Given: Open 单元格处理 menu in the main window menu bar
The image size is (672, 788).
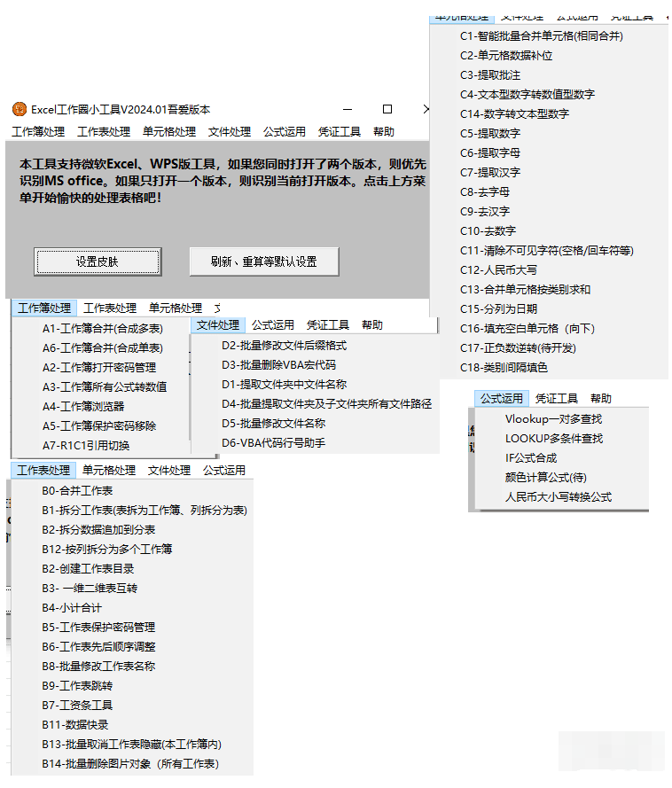Looking at the screenshot, I should 168,132.
